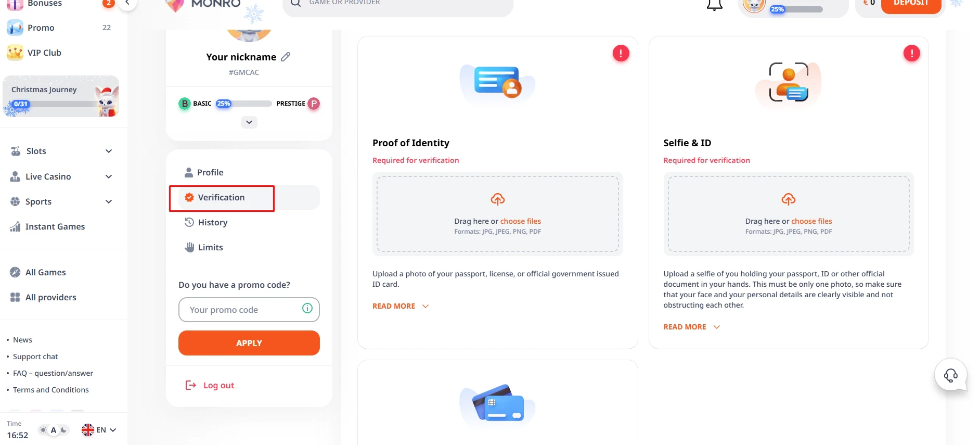
Task: Switch to light theme sun icon
Action: pyautogui.click(x=43, y=430)
